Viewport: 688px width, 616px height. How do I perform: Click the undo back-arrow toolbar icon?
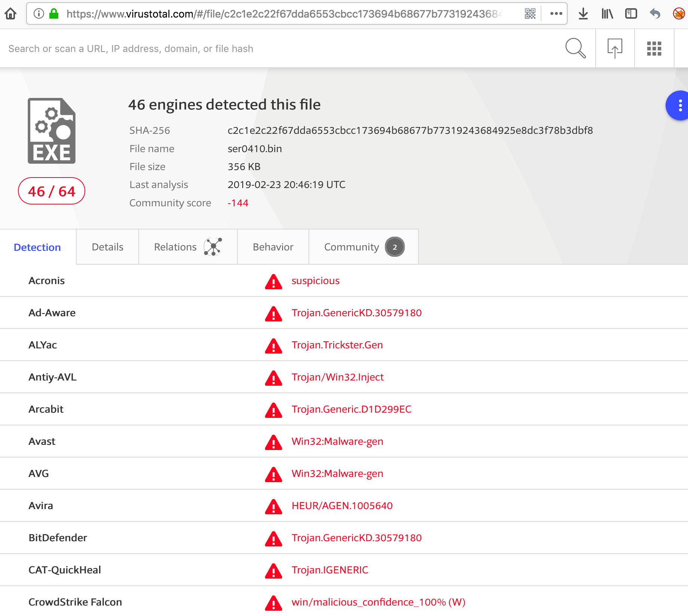pos(655,14)
